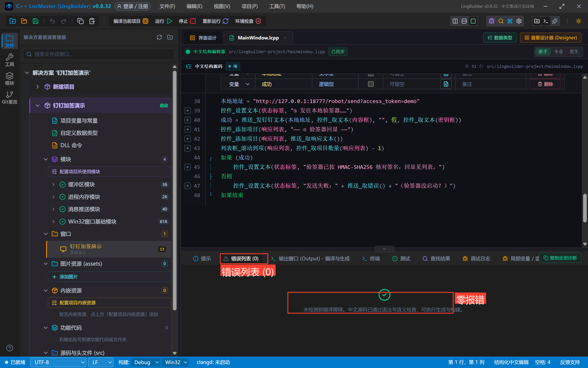Viewport: 588px width, 368px height.
Task: Open the 模块 sidebar panel
Action: click(9, 79)
